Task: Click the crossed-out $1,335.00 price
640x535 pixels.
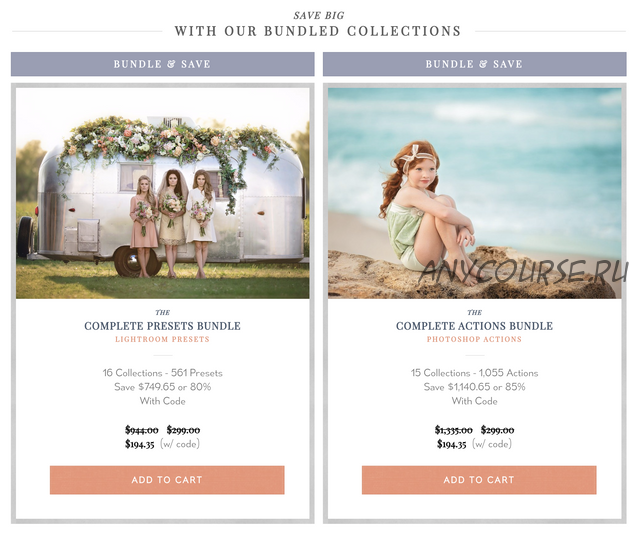Action: pos(453,430)
